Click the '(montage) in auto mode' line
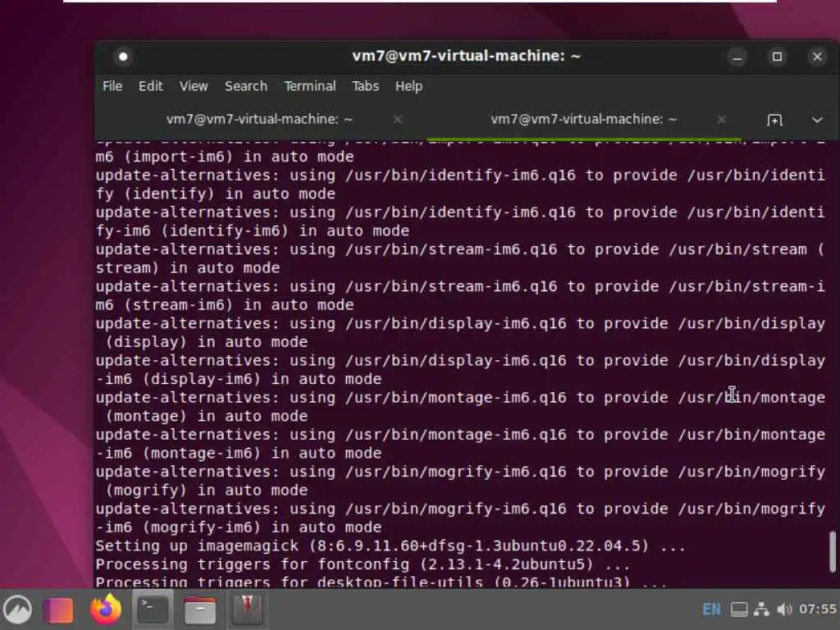The height and width of the screenshot is (630, 840). pyautogui.click(x=207, y=416)
